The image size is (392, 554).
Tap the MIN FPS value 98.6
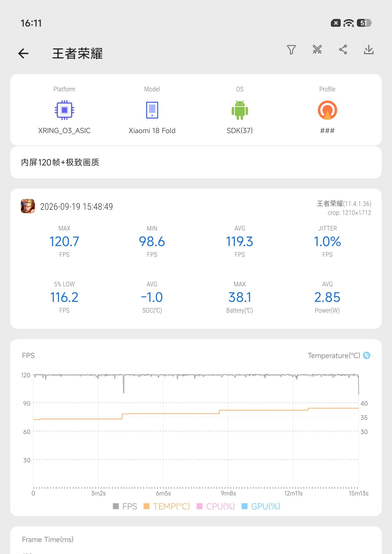pos(152,241)
